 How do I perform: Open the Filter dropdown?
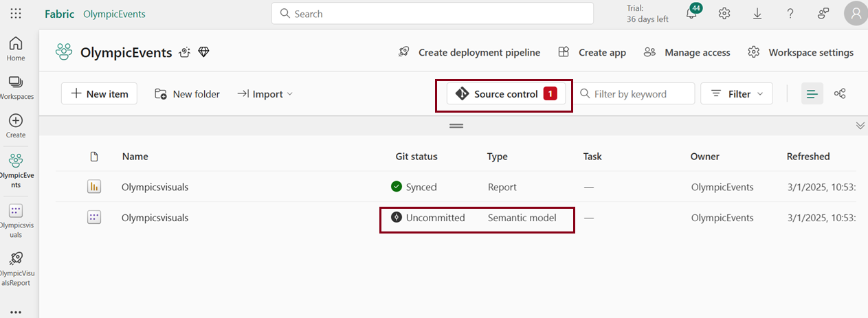(x=736, y=94)
